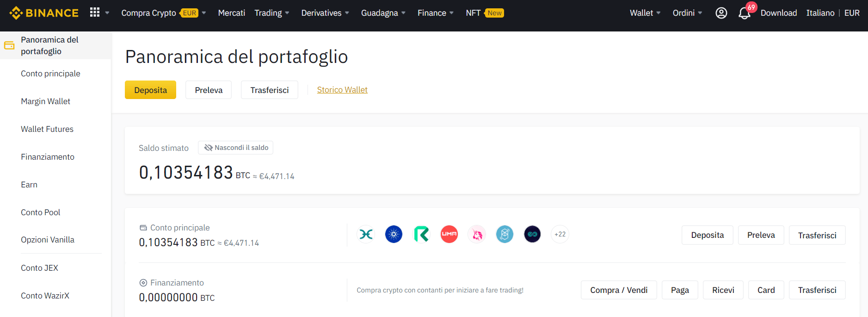The width and height of the screenshot is (868, 317).
Task: Expand the Wallet dropdown in header
Action: (645, 13)
